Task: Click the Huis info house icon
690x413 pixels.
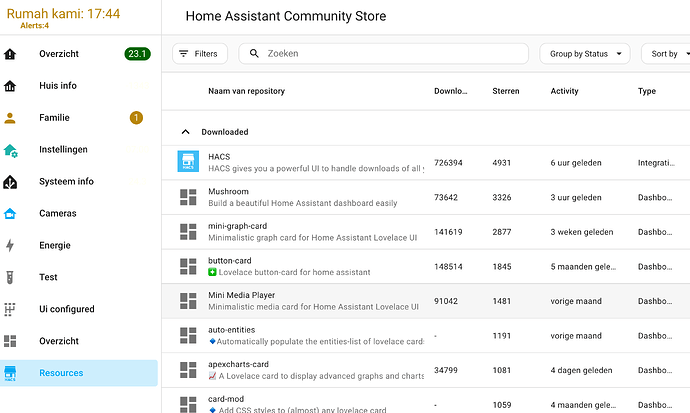Action: (x=10, y=86)
